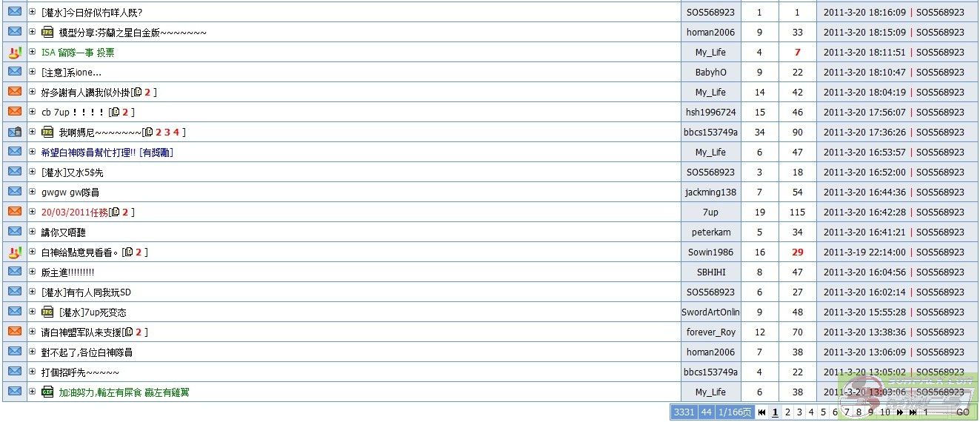This screenshot has width=980, height=422.
Task: Click the locked envelope icon beside 我啊媽尼
Action: tap(14, 132)
